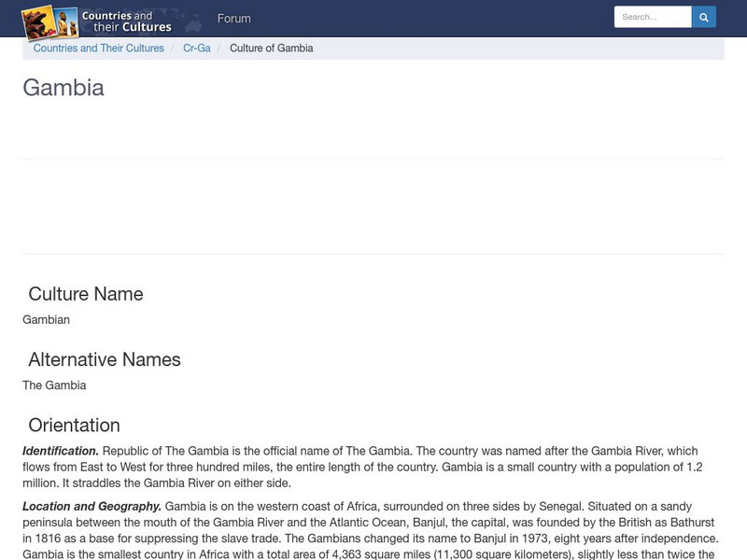Screen dimensions: 747x560
Task: Click the Culture of Gambia breadcrumb text
Action: click(x=272, y=49)
